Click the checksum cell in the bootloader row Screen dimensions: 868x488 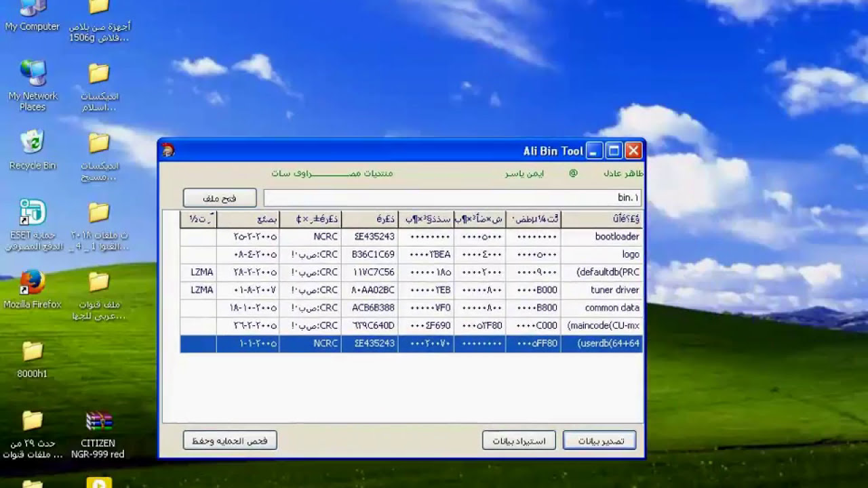(370, 237)
